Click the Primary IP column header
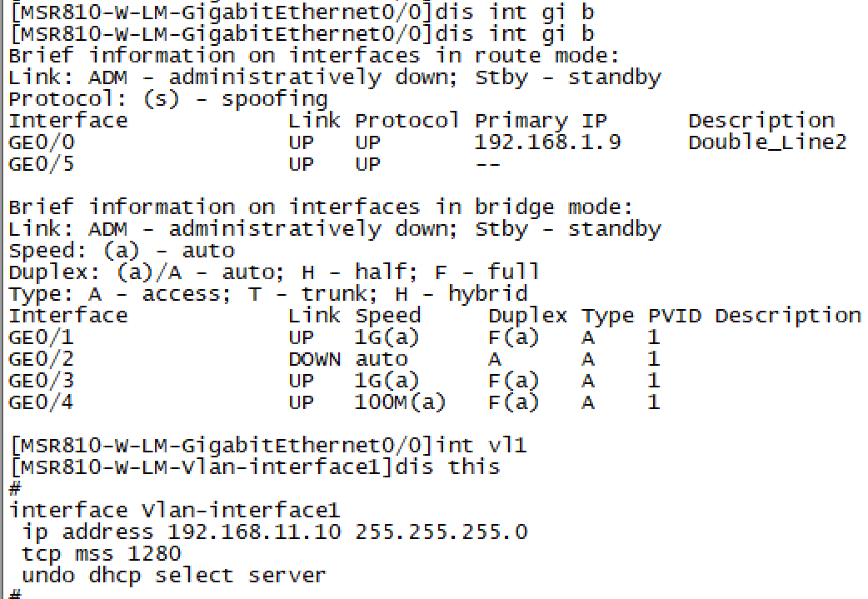Viewport: 868px width, 599px height. 541,121
